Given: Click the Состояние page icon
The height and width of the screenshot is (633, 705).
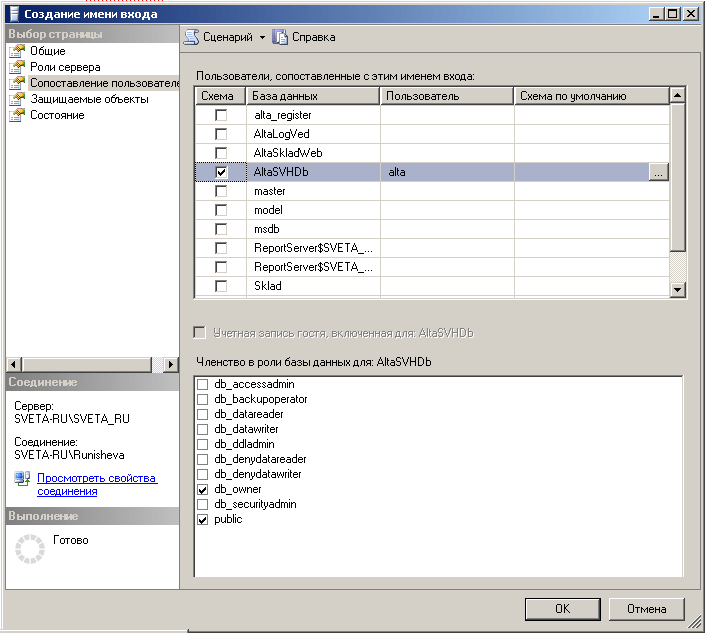Looking at the screenshot, I should point(17,115).
